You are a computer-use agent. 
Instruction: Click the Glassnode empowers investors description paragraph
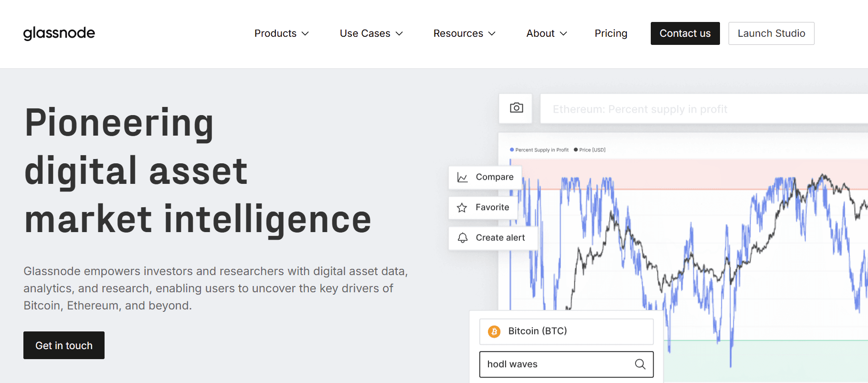coord(216,288)
